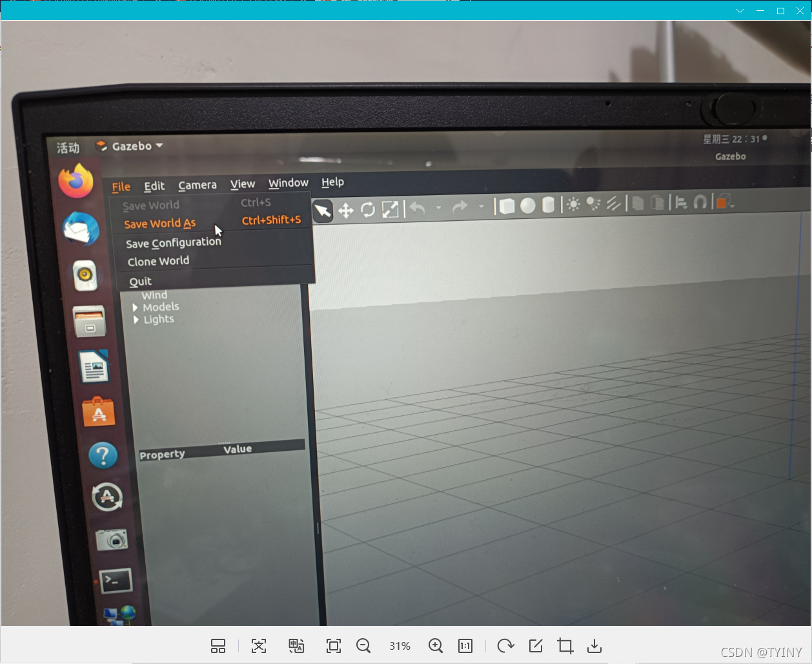Open the Edit menu
The image size is (812, 664).
[x=154, y=186]
